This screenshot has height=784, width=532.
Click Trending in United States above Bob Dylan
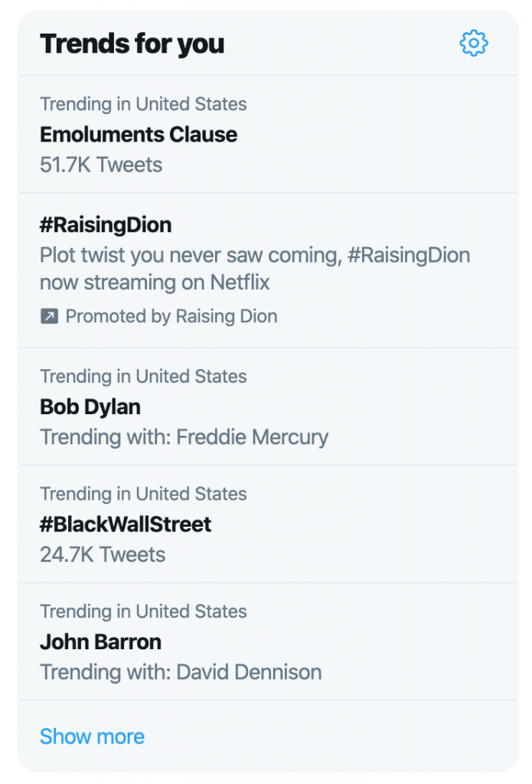[143, 376]
